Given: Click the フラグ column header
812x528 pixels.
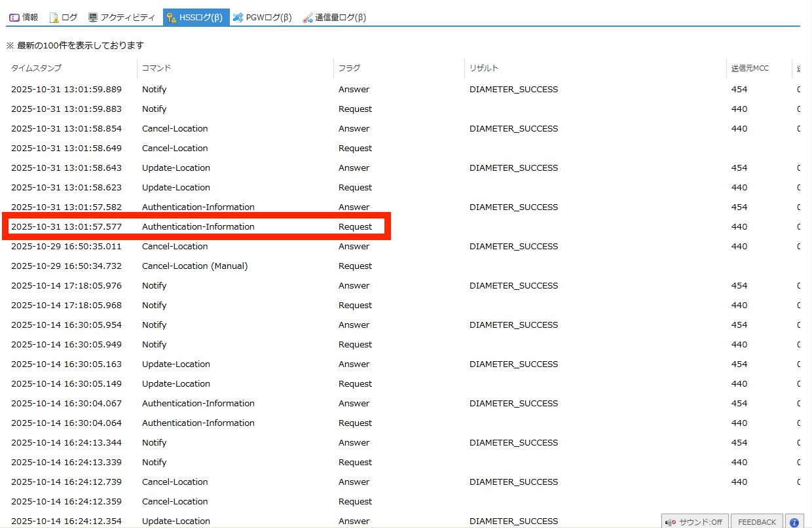Looking at the screenshot, I should point(349,68).
